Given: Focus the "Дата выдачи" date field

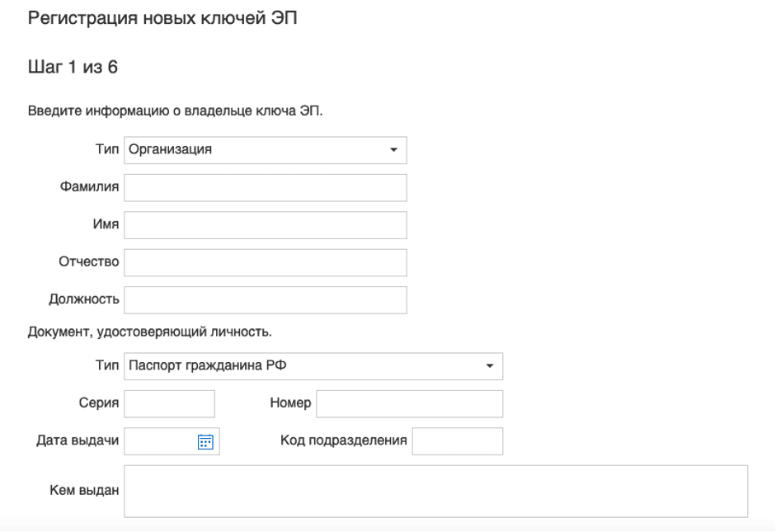Looking at the screenshot, I should pos(161,440).
